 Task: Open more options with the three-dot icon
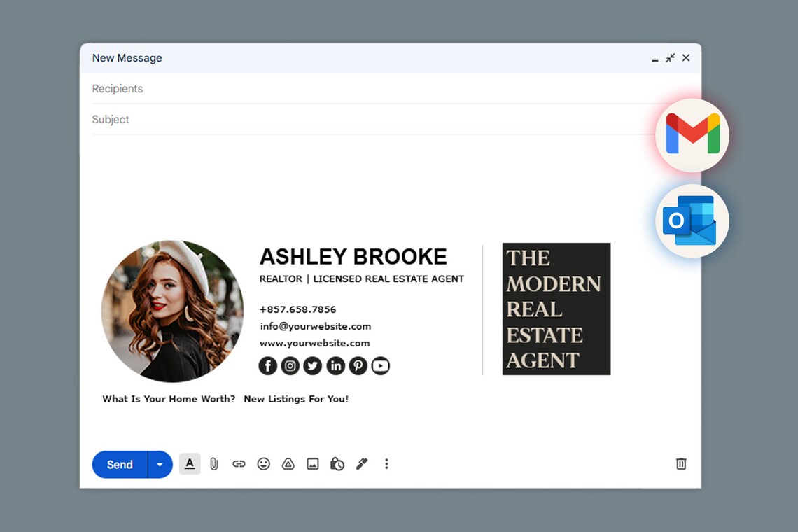click(386, 464)
